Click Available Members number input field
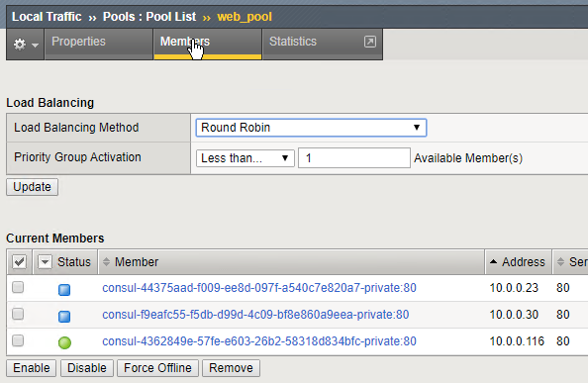This screenshot has height=383, width=588. click(x=354, y=157)
